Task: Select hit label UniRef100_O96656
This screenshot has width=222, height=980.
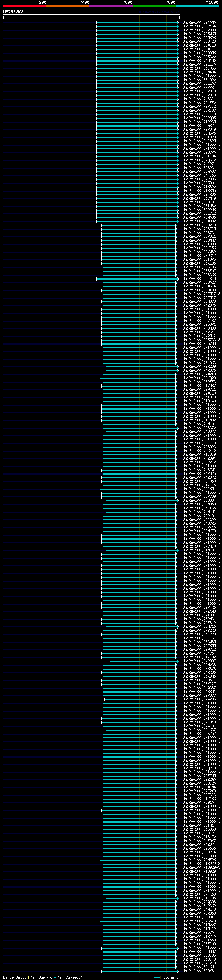Action: coord(199,848)
